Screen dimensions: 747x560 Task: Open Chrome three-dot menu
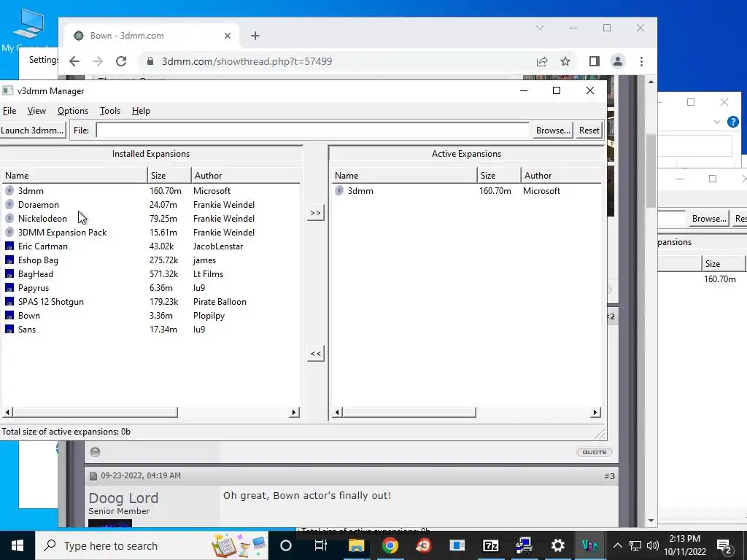pyautogui.click(x=641, y=61)
